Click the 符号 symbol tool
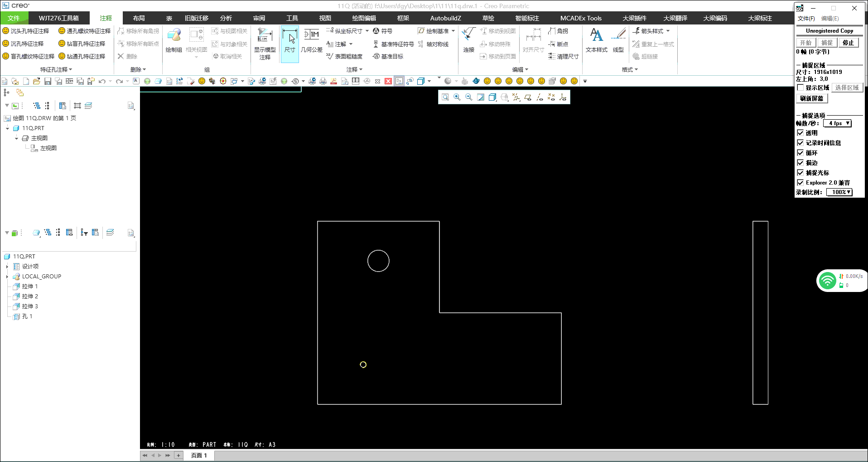 coord(382,31)
